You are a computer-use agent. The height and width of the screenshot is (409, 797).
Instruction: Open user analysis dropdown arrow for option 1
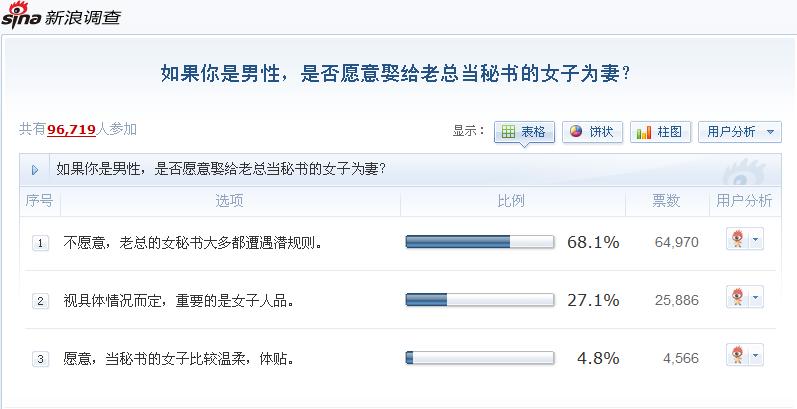754,240
